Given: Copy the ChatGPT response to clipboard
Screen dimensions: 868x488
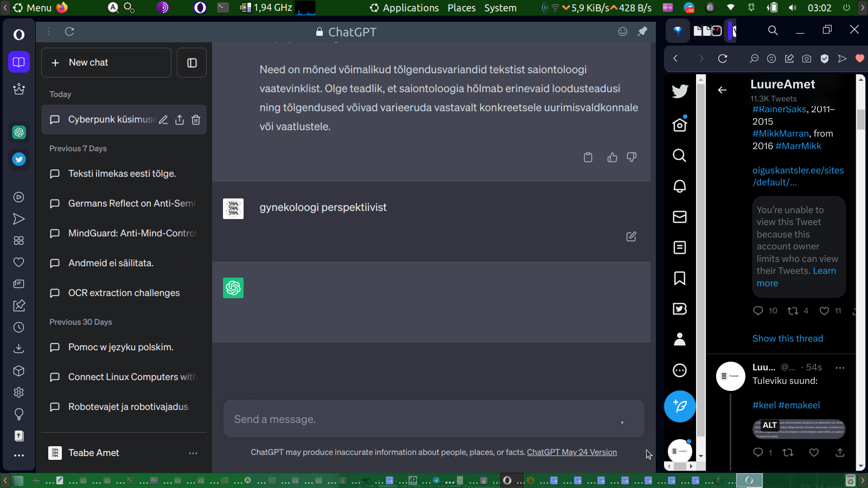Looking at the screenshot, I should (588, 157).
